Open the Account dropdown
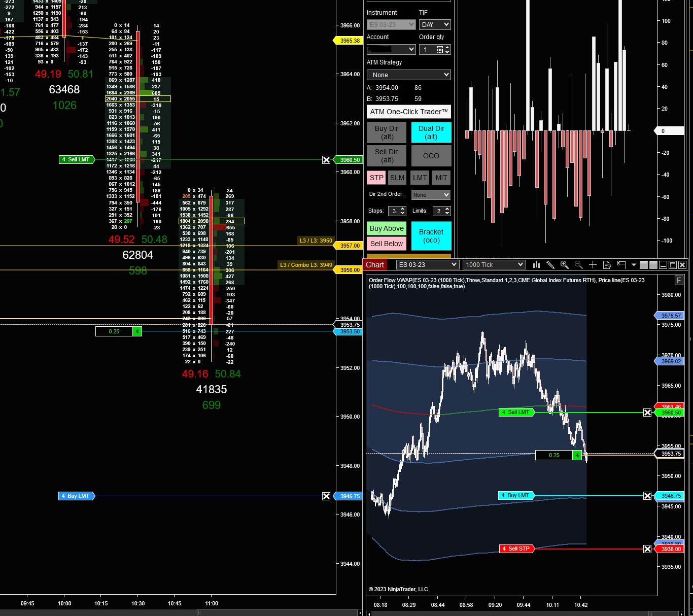 pos(391,49)
